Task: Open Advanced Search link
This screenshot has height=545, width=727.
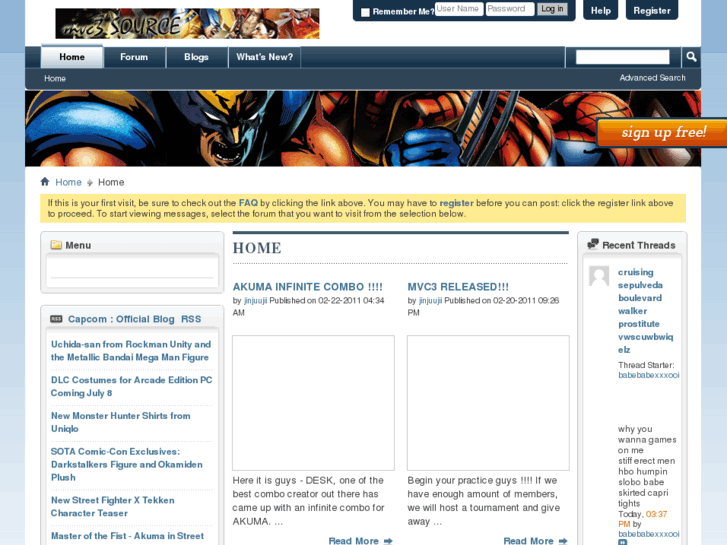Action: [652, 78]
